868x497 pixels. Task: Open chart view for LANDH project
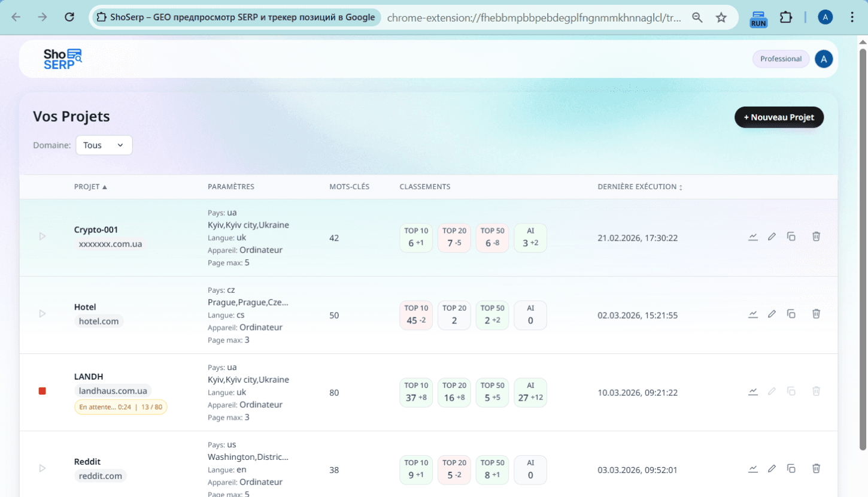[753, 391]
